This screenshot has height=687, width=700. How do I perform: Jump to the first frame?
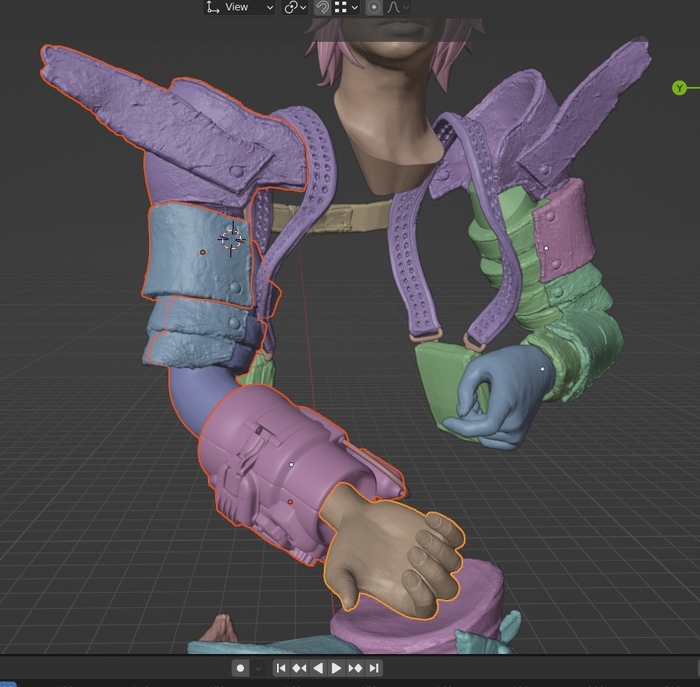(x=281, y=668)
